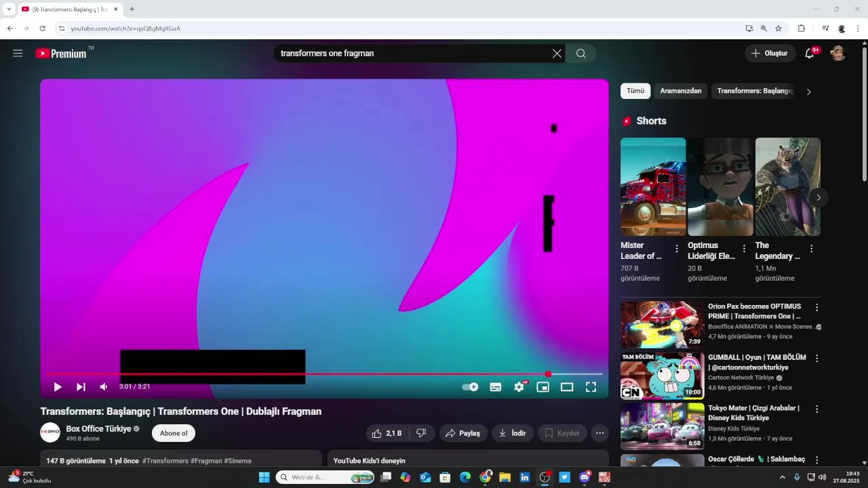Click the İndir download button
The height and width of the screenshot is (488, 868).
click(513, 433)
